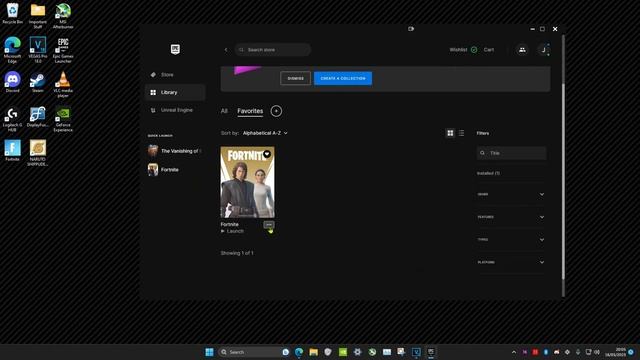
Task: Click the Fortnite game cover thumbnail
Action: click(247, 182)
